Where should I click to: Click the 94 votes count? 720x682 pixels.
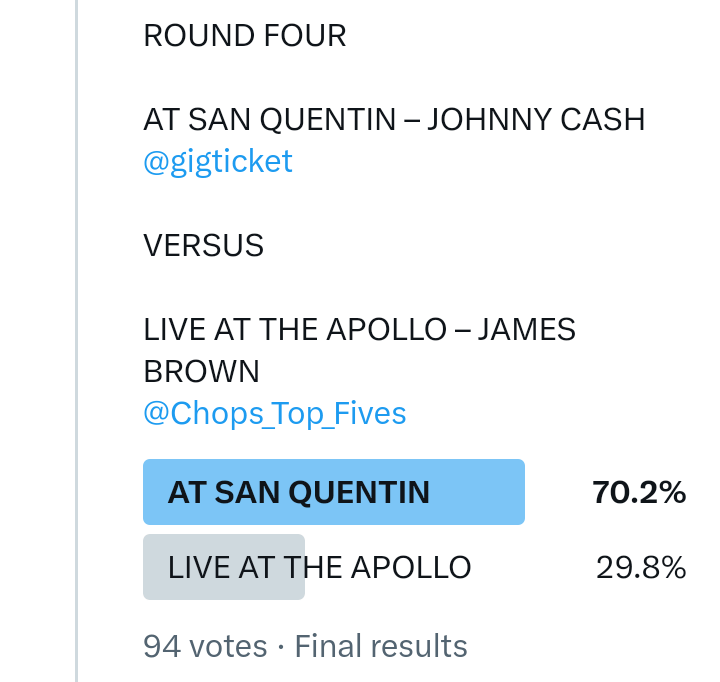pos(204,646)
